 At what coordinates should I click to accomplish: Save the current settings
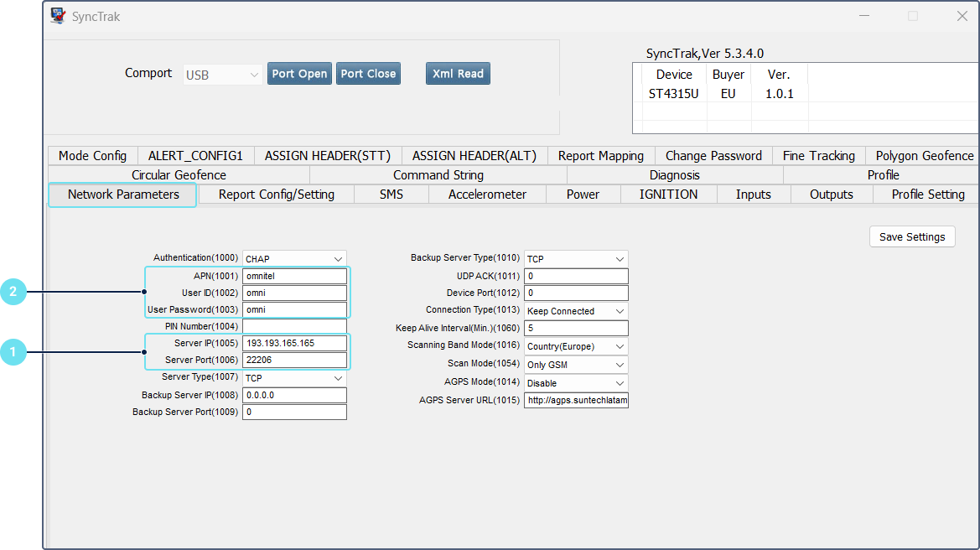[912, 237]
